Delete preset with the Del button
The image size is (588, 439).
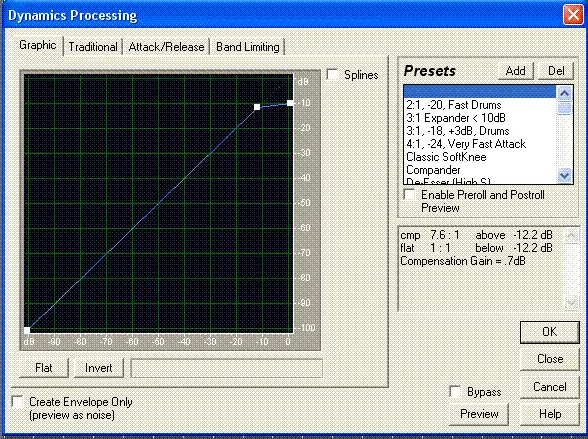pyautogui.click(x=556, y=71)
